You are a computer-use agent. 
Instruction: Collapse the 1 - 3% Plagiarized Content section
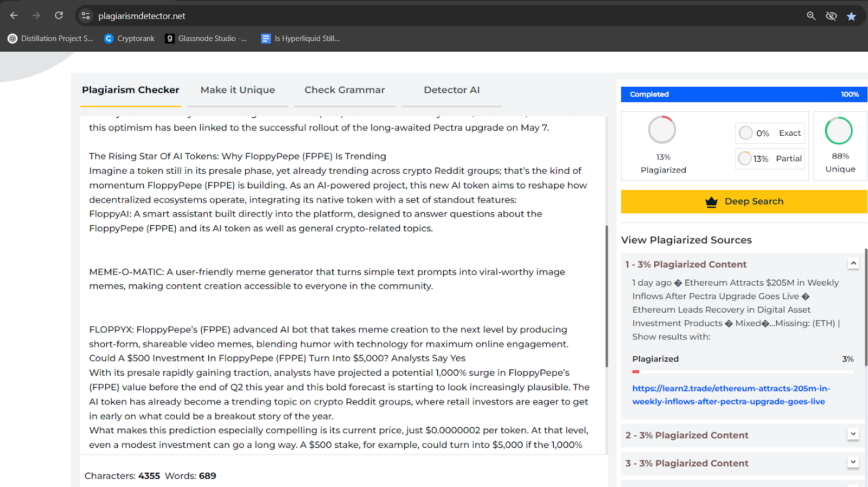click(853, 263)
